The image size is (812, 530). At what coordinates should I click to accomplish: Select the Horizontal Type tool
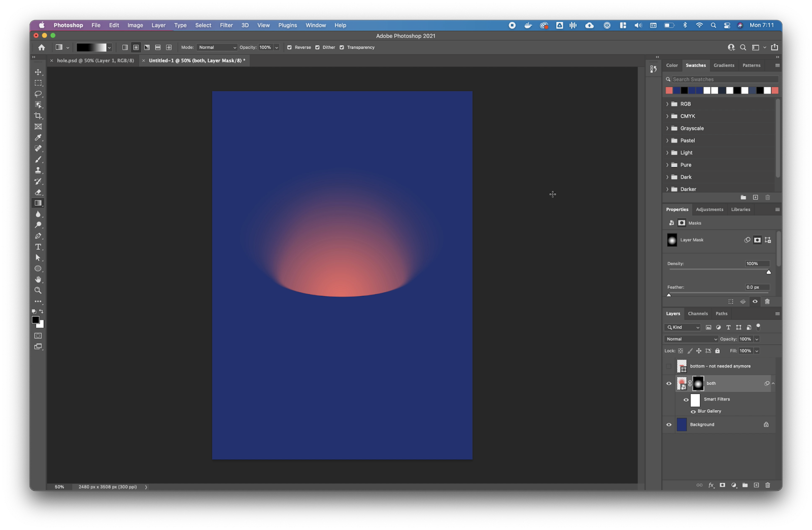tap(38, 247)
